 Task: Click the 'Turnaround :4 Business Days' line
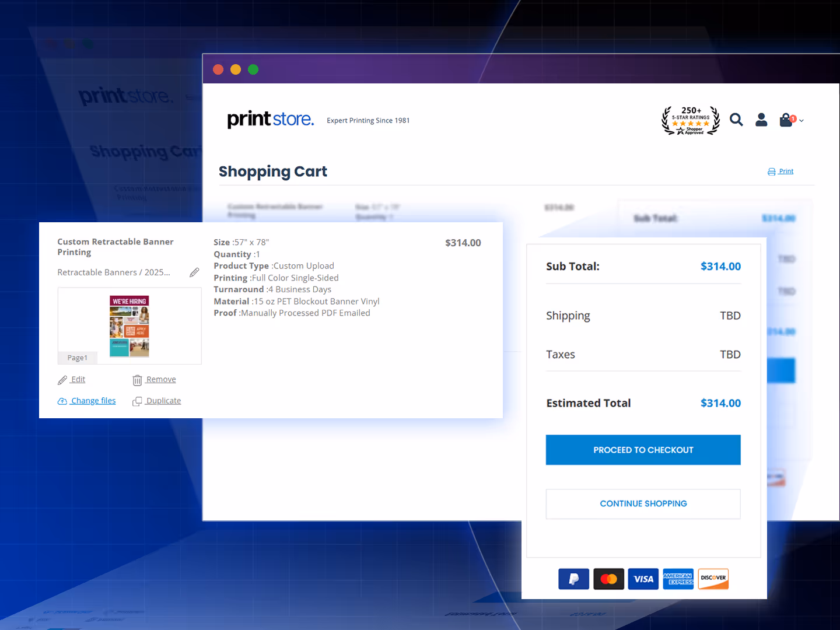click(x=272, y=289)
